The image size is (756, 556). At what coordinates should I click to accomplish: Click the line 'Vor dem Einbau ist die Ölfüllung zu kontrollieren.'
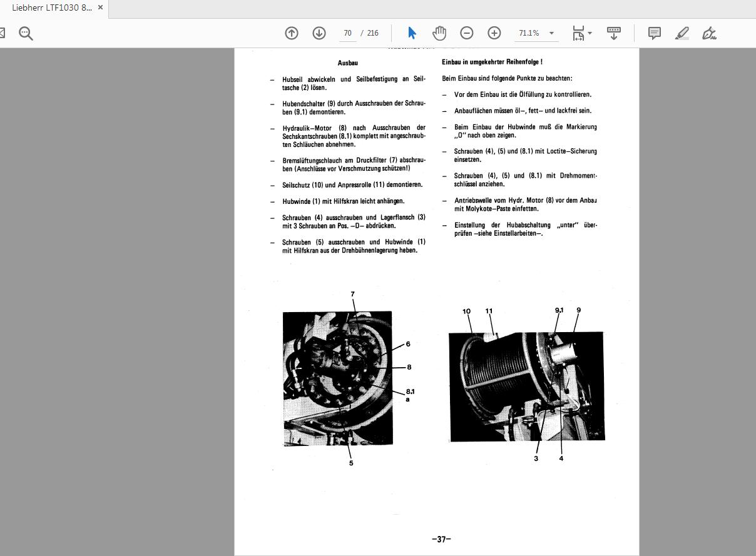coord(523,94)
